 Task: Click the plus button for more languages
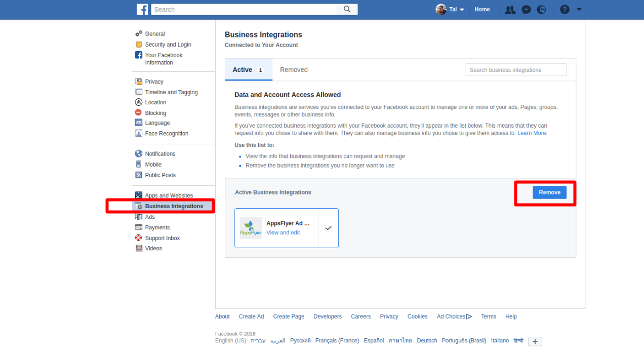[x=535, y=341]
